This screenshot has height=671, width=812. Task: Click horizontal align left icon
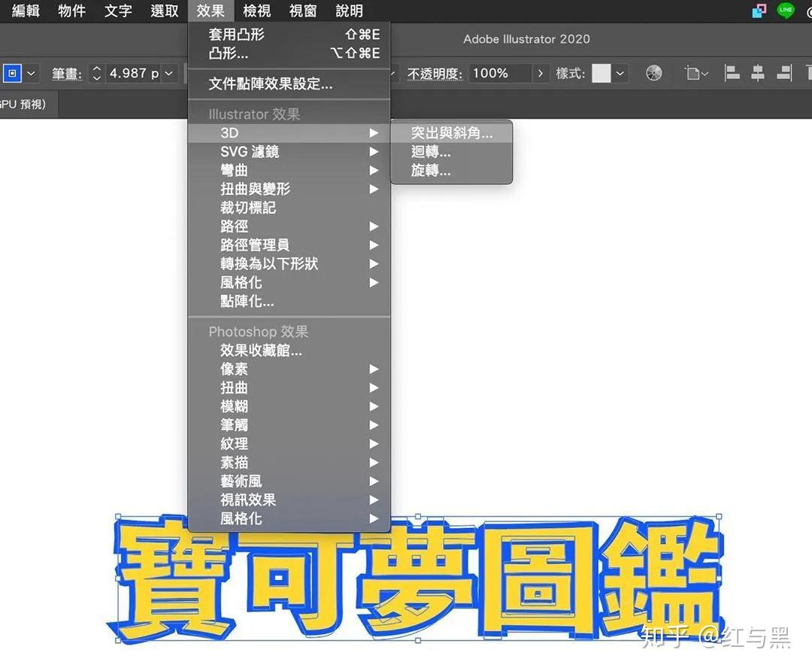coord(732,73)
